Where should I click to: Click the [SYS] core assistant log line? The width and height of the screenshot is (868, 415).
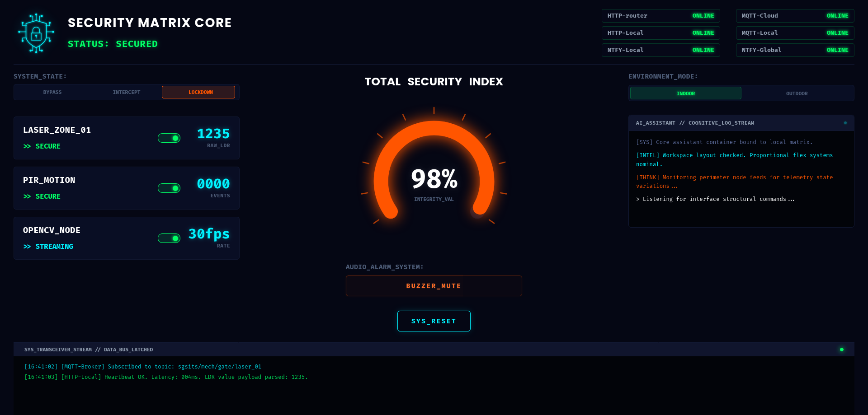(724, 142)
